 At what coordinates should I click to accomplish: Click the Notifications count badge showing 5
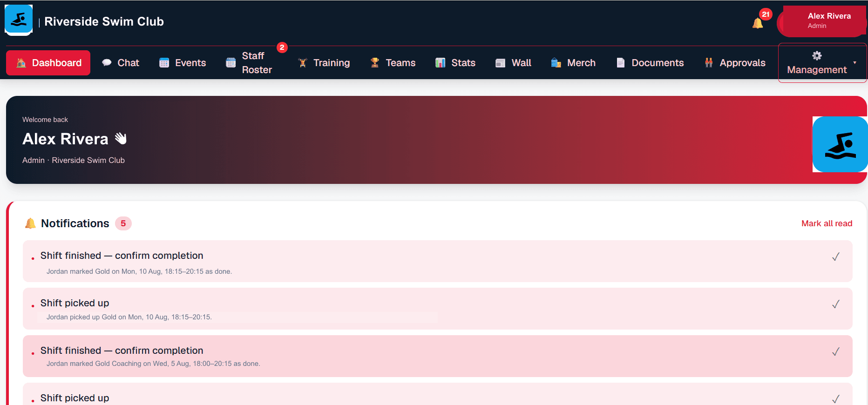tap(123, 223)
